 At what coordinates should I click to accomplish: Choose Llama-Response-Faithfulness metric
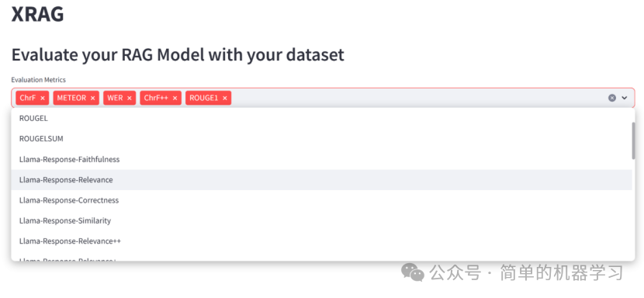pyautogui.click(x=321, y=160)
